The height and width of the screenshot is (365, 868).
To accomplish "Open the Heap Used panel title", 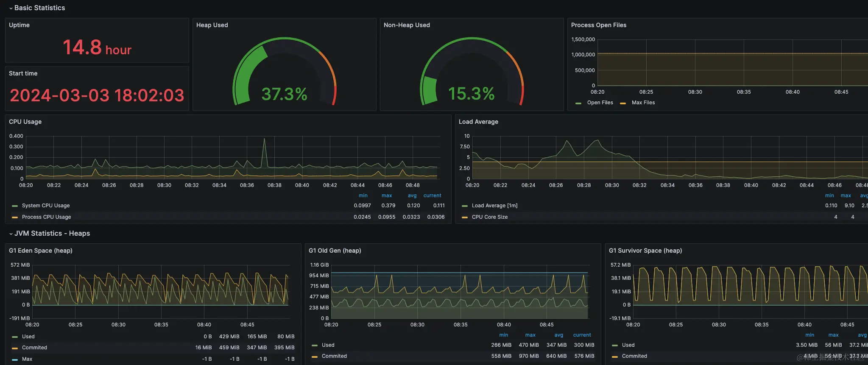I will (x=212, y=25).
